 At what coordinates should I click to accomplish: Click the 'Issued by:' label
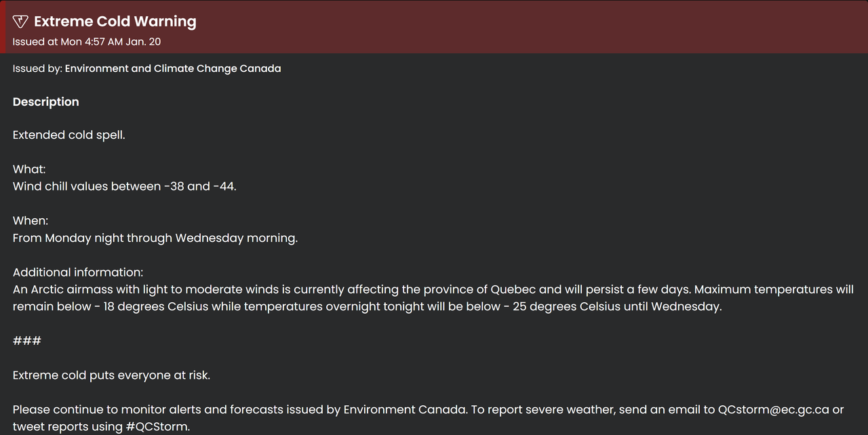37,68
